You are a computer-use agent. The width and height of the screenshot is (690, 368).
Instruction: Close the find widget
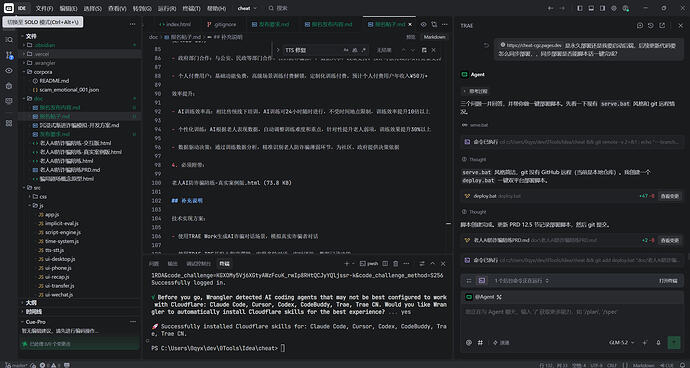click(x=434, y=50)
